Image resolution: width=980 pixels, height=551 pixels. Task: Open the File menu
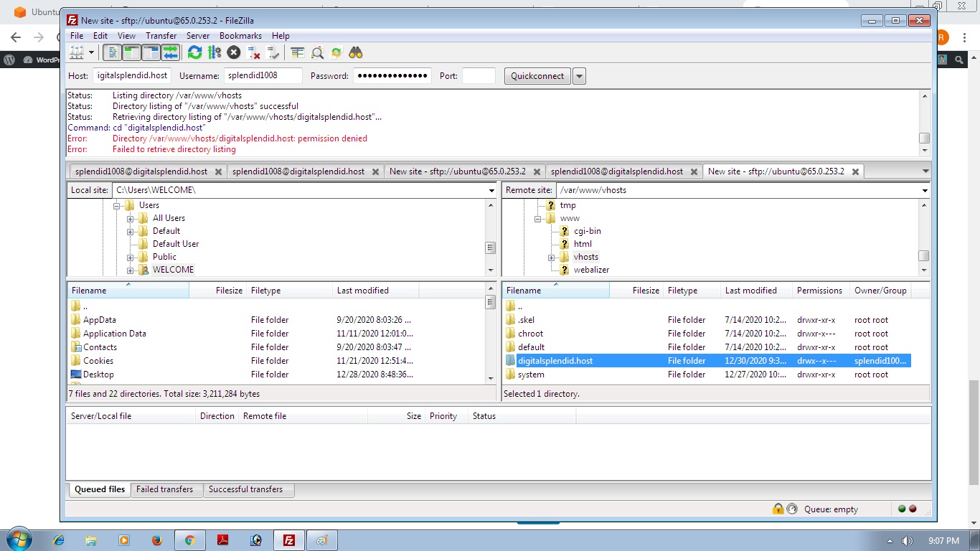click(77, 36)
